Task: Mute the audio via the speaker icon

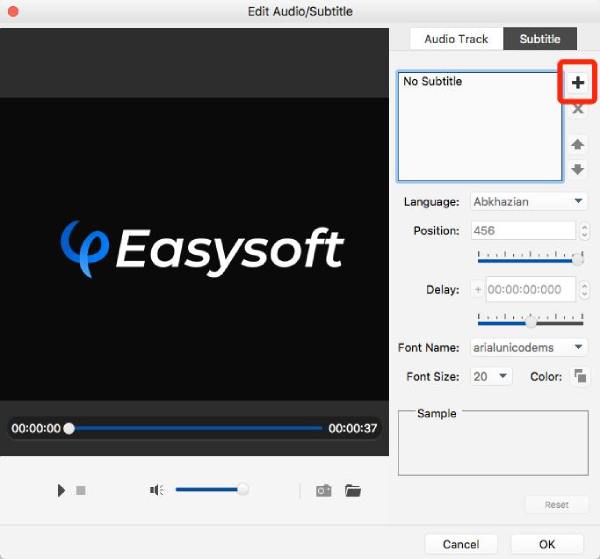Action: 157,490
